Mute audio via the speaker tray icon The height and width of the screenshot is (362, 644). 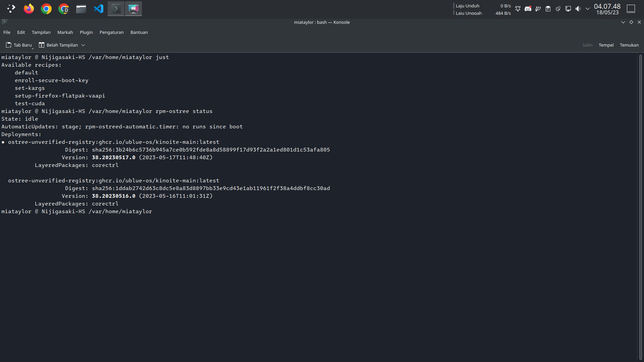point(578,9)
